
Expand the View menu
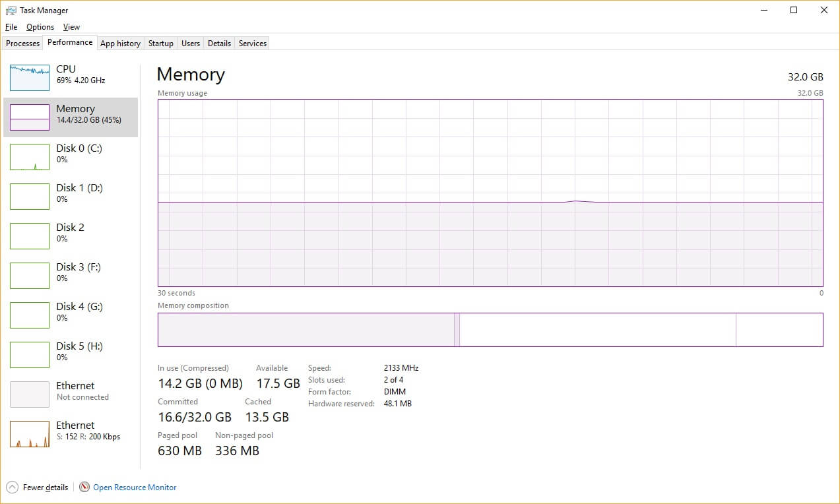[x=71, y=27]
